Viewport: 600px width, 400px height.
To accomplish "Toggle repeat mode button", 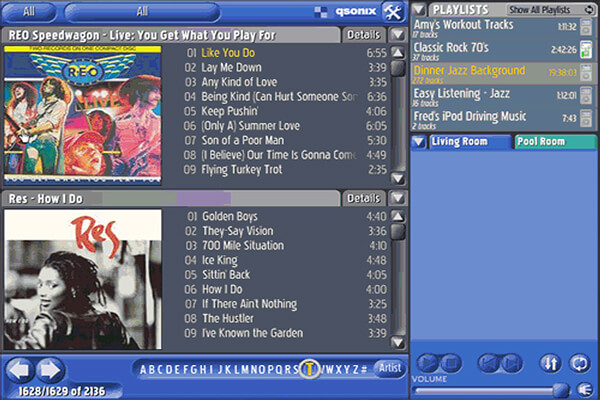I will click(580, 363).
